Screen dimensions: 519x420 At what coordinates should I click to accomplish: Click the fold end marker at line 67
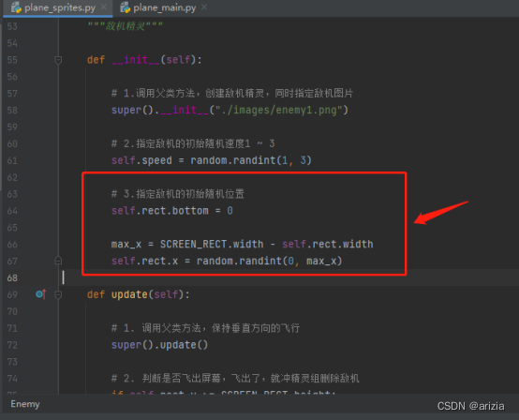[58, 261]
